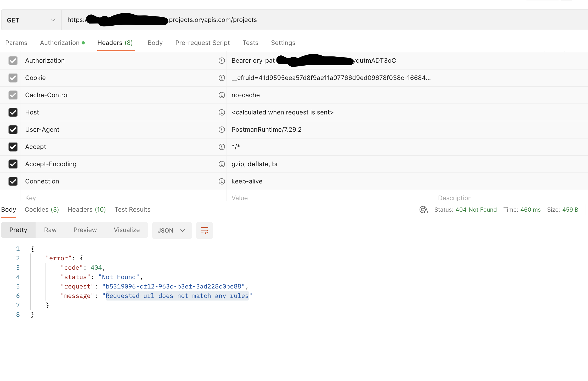Select the Raw response view
588x381 pixels.
(50, 230)
